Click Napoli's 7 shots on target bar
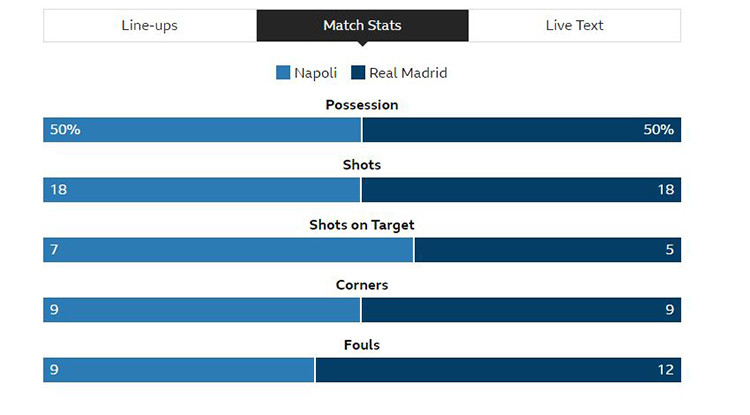750x415 pixels. pyautogui.click(x=228, y=250)
